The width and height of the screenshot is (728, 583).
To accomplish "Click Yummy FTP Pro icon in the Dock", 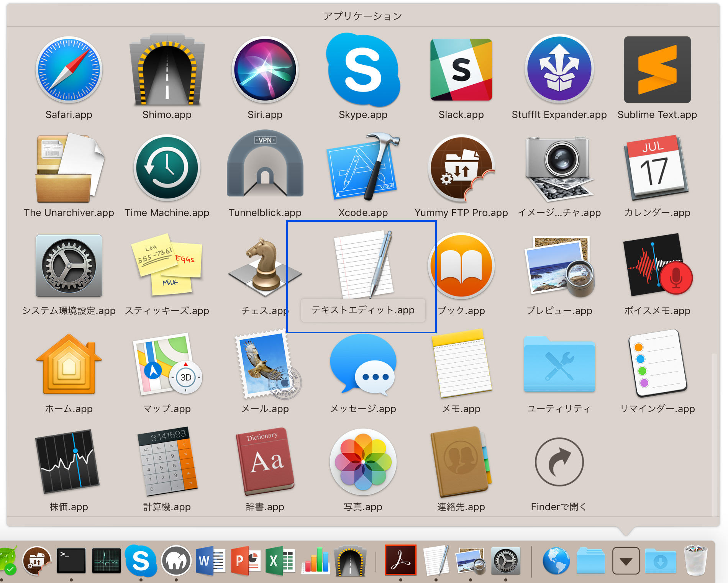I will 37,562.
